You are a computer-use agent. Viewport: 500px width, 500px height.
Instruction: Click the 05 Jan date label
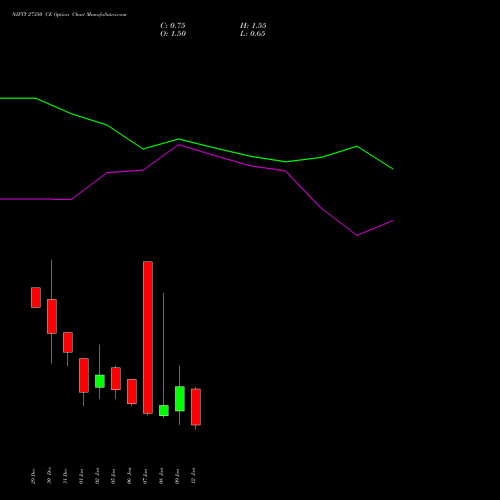pos(113,476)
